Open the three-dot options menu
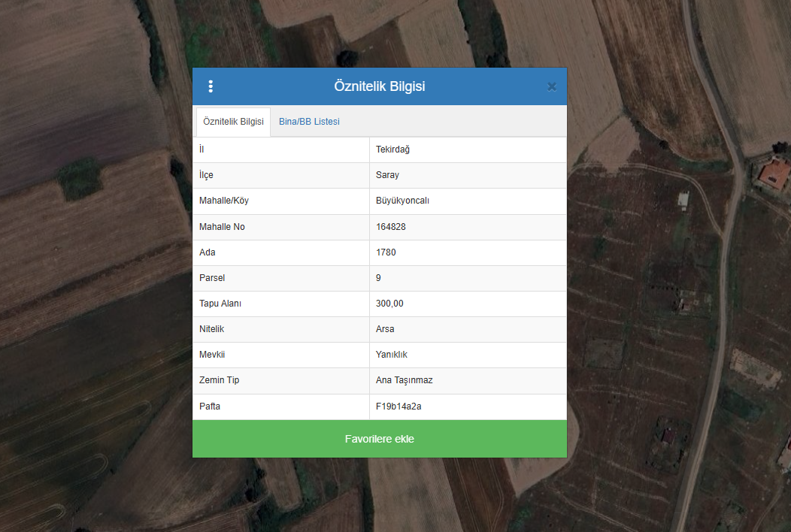 pyautogui.click(x=211, y=86)
